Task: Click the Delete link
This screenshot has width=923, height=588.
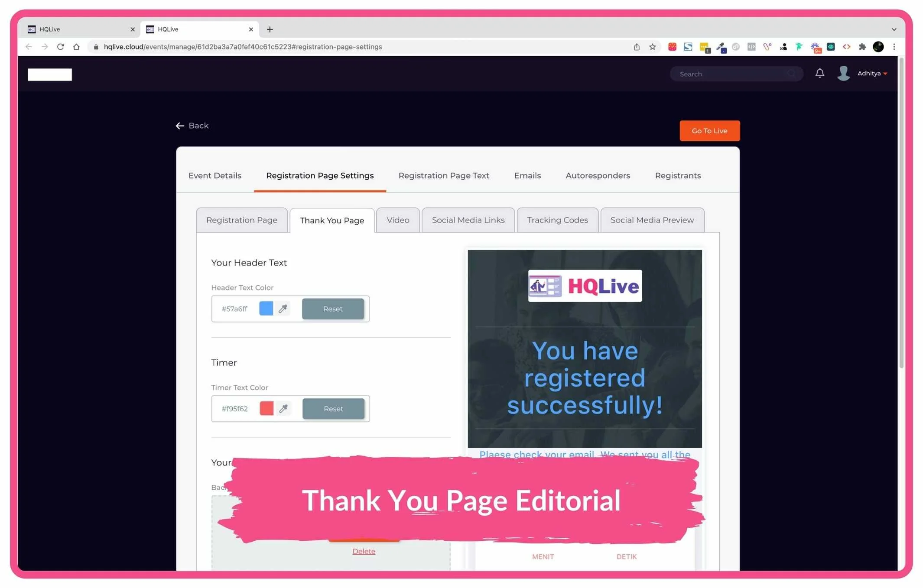Action: [364, 551]
